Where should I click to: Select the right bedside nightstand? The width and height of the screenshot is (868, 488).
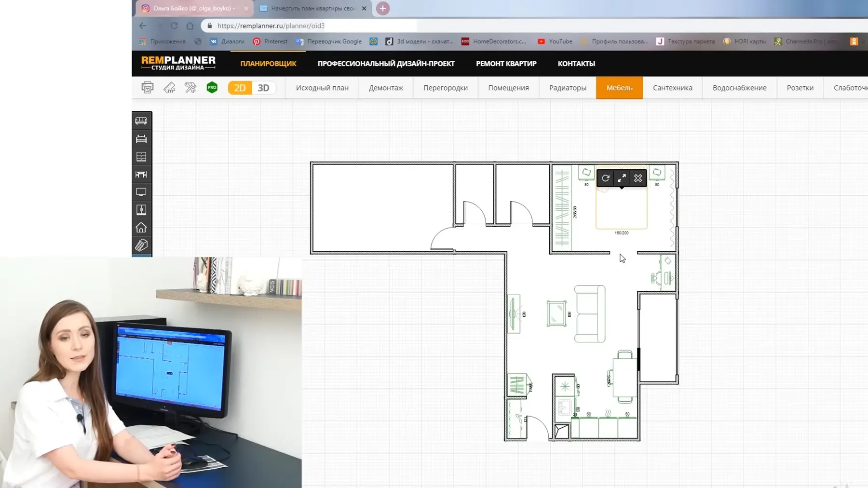[657, 173]
